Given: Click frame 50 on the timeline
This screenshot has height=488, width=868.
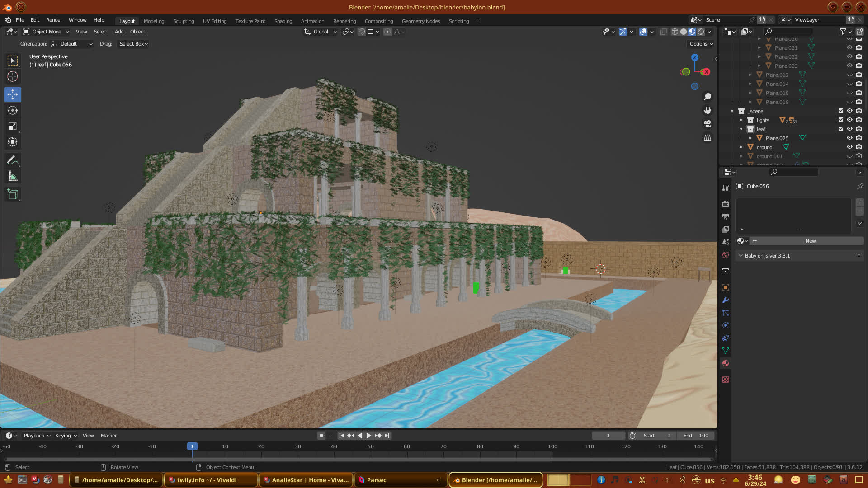Looking at the screenshot, I should [370, 446].
